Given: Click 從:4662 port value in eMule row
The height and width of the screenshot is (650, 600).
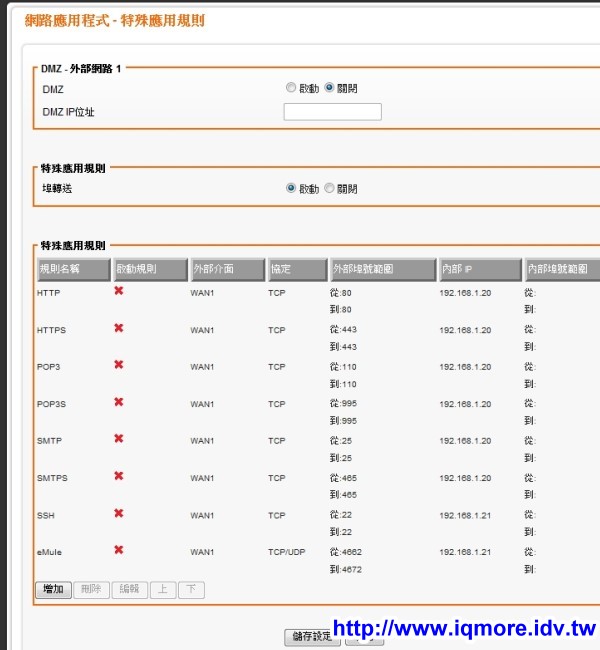Looking at the screenshot, I should click(x=345, y=552).
